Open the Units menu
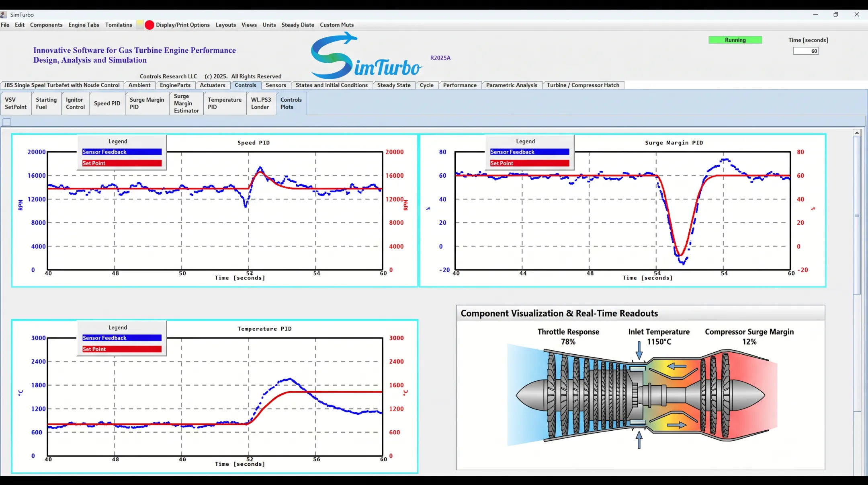The height and width of the screenshot is (485, 868). point(269,25)
